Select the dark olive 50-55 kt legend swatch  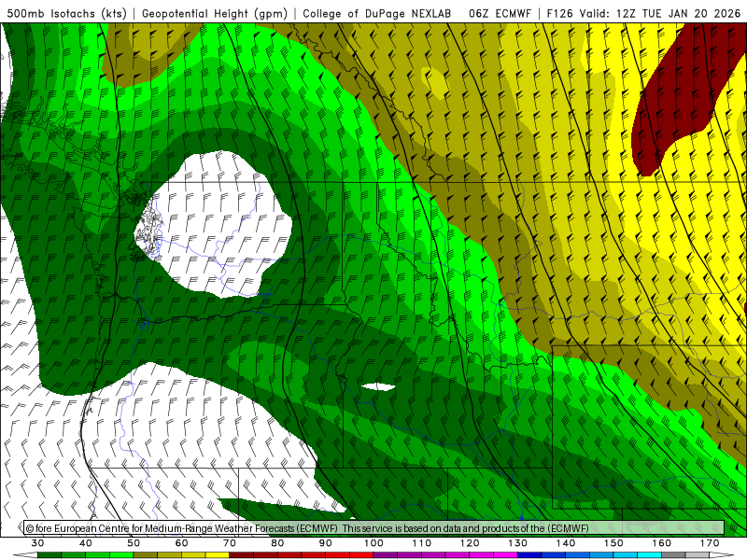146,555
